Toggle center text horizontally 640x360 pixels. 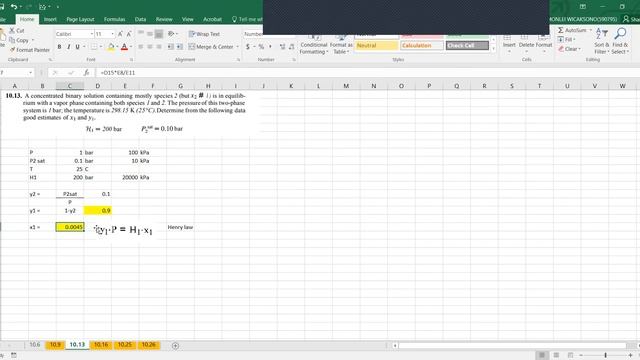(150, 47)
